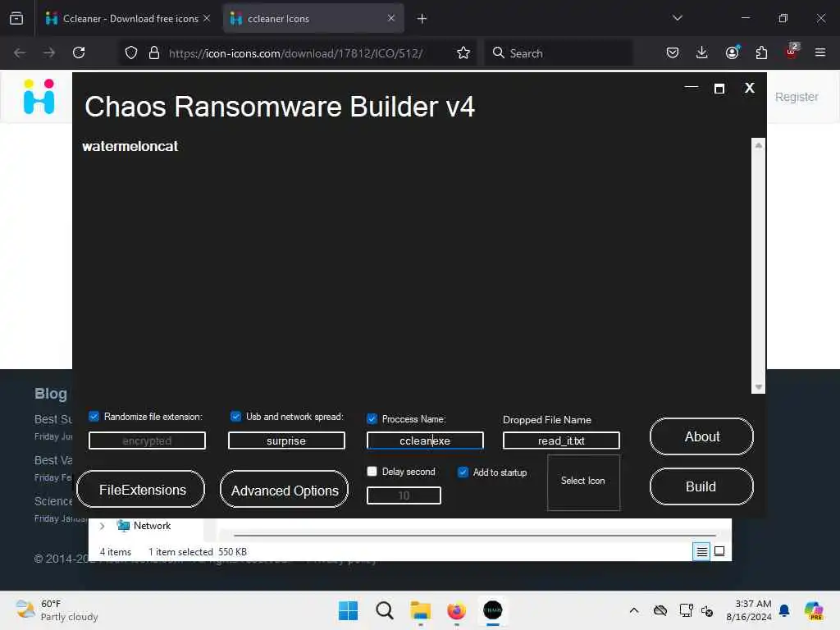Toggle Proccess Name checkbox
840x630 pixels.
(372, 419)
